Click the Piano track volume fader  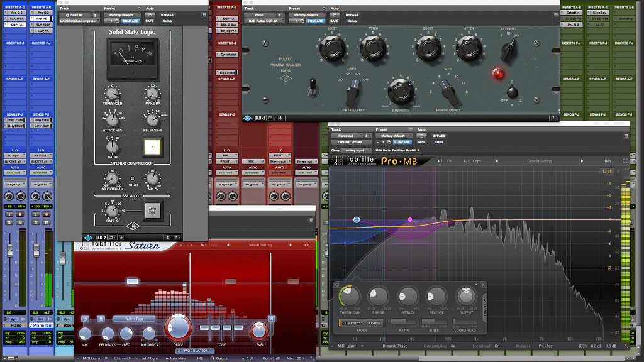(x=10, y=250)
